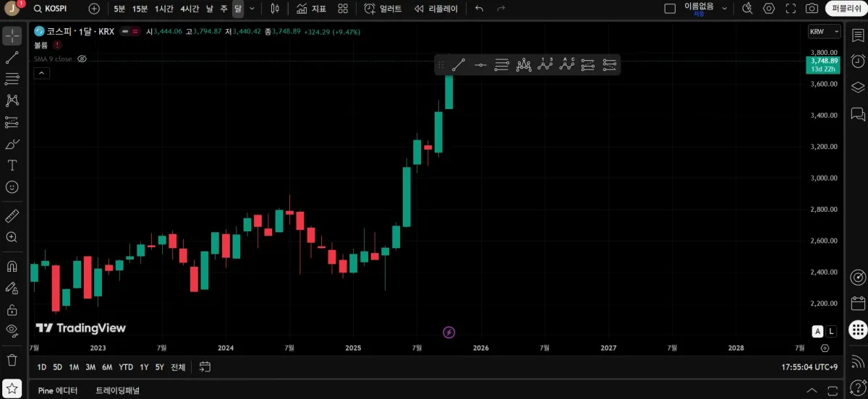Set 3M date range
Viewport: 868px width, 399px height.
[90, 367]
